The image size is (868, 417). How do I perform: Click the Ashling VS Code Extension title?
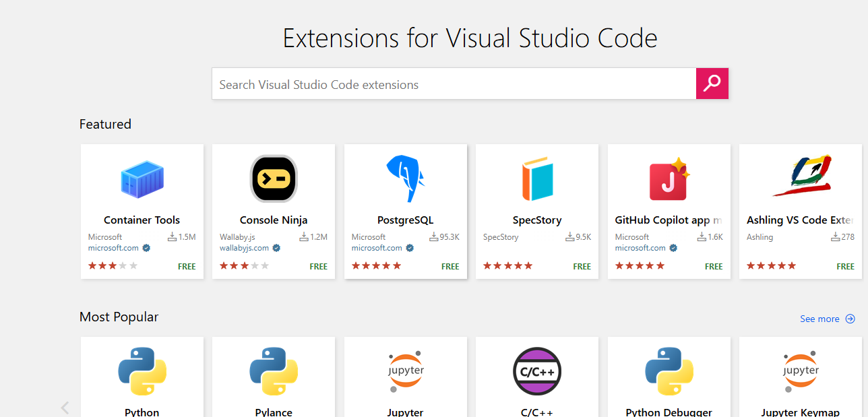(x=800, y=220)
